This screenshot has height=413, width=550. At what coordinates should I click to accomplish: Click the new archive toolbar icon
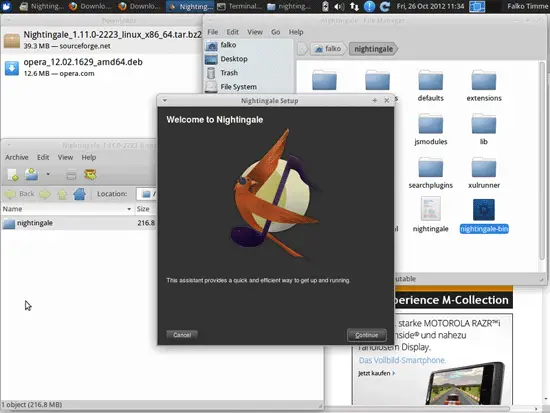13,174
